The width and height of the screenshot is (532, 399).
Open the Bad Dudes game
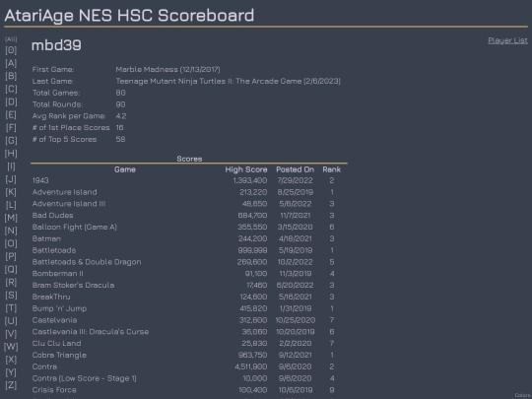tap(52, 216)
